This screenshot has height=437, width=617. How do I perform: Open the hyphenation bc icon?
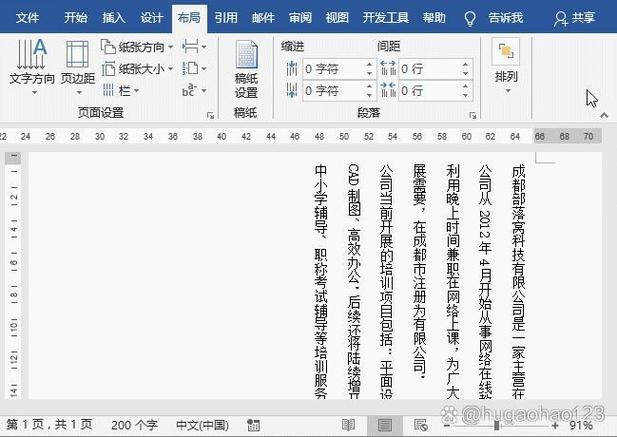click(189, 90)
